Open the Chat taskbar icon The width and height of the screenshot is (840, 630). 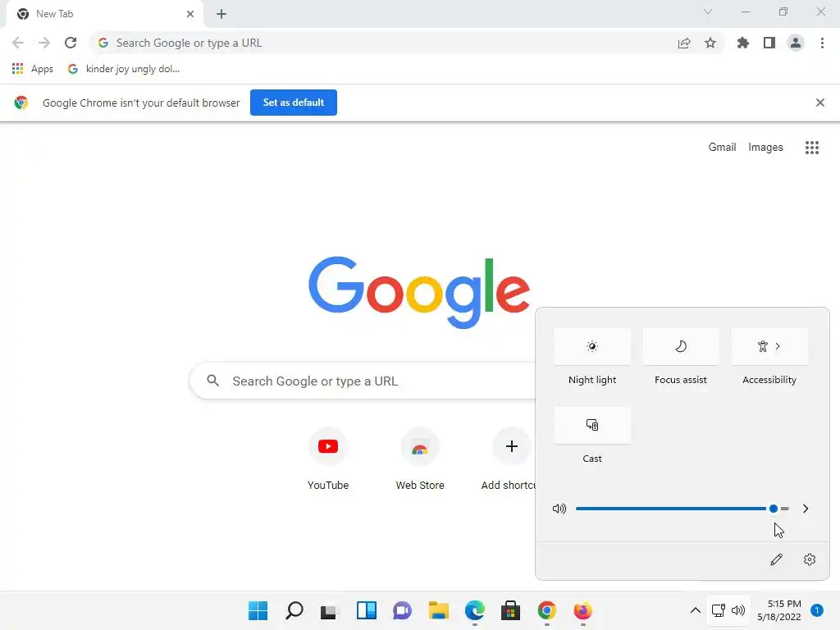[402, 610]
